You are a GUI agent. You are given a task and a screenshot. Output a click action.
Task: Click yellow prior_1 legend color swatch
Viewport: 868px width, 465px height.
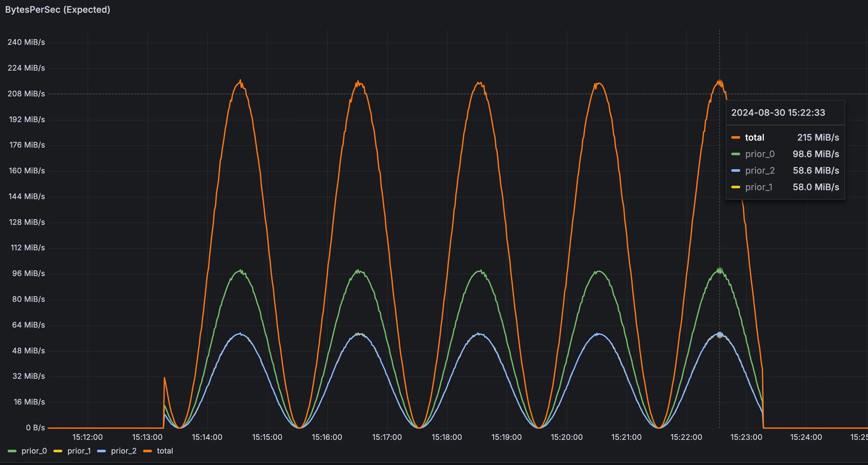[58, 451]
